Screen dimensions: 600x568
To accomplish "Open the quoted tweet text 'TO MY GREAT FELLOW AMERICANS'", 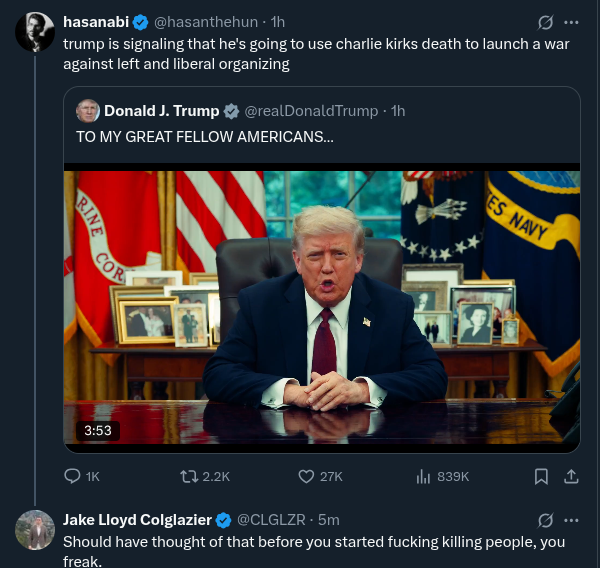I will point(205,137).
